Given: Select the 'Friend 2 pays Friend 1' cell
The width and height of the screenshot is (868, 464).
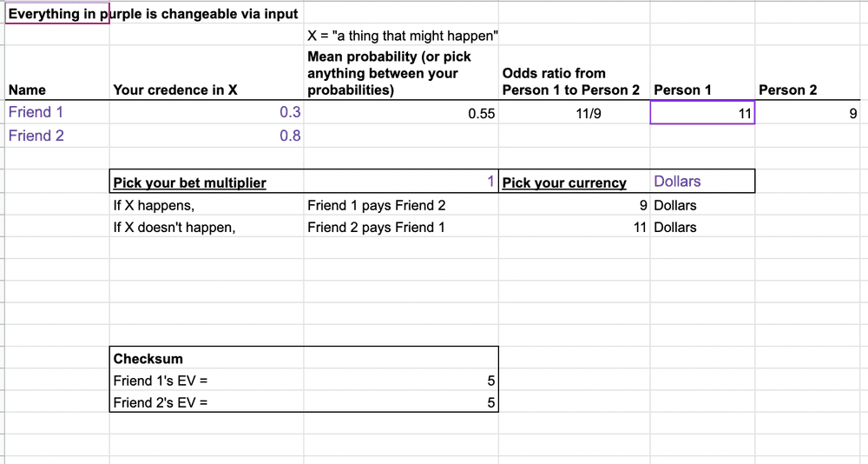Looking at the screenshot, I should [401, 227].
